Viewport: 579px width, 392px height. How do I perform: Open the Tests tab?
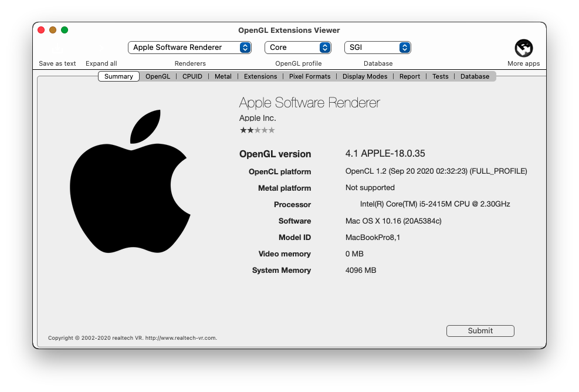[440, 76]
